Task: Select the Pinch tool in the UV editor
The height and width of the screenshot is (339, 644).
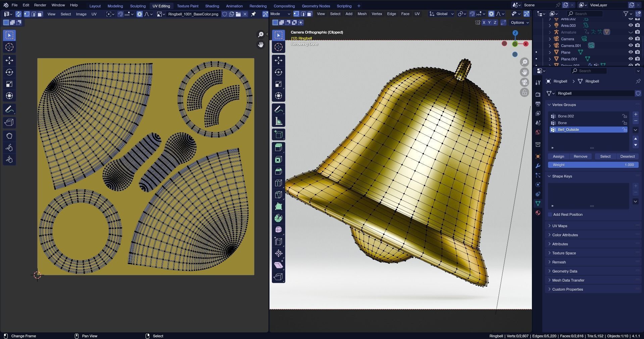Action: click(x=9, y=159)
